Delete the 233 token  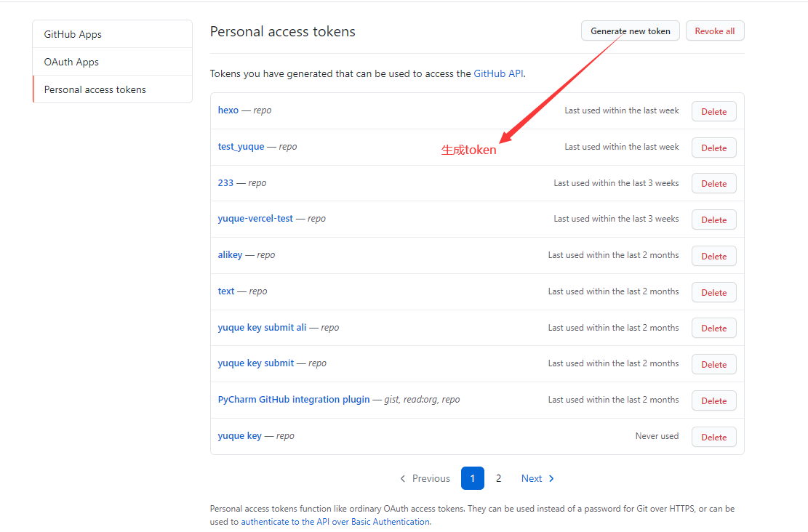pyautogui.click(x=713, y=183)
